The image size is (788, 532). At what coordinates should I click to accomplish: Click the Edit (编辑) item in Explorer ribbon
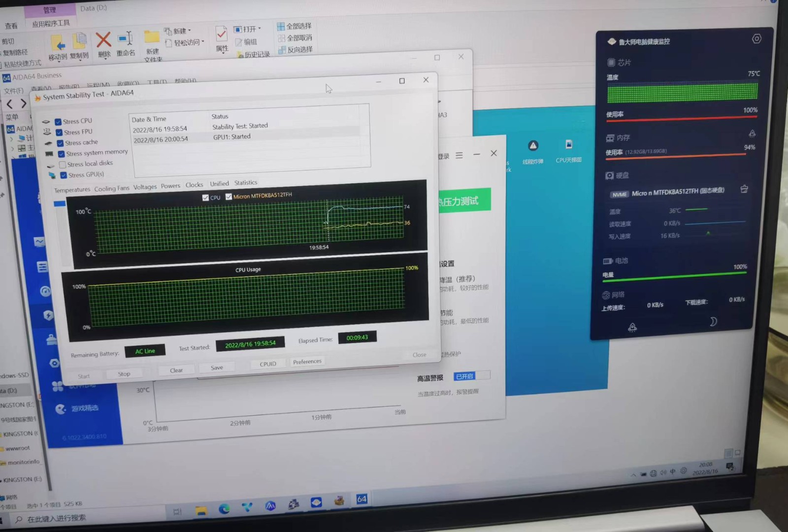(x=246, y=42)
